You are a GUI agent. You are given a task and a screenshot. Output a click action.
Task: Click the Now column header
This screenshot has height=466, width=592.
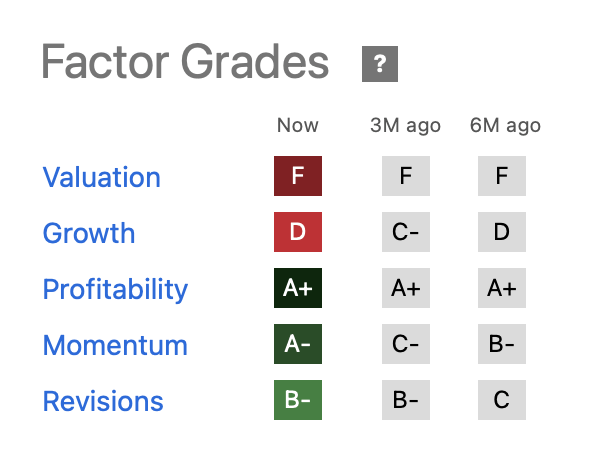pos(298,125)
